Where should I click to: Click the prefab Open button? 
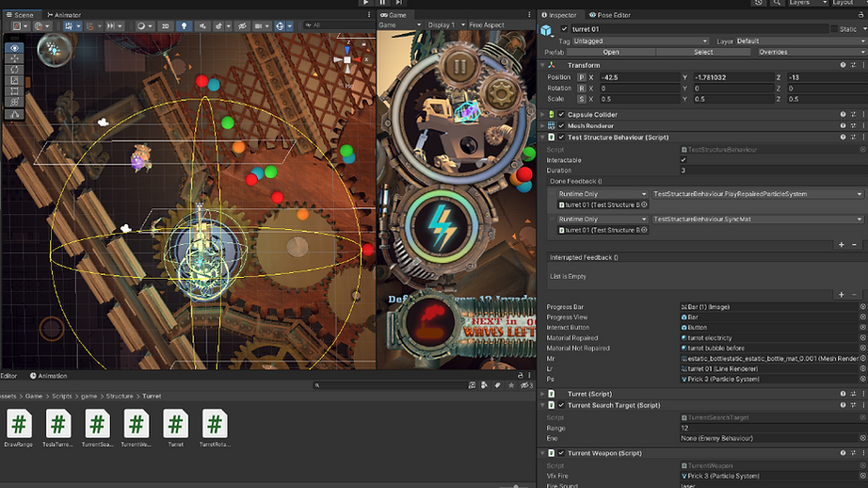(x=611, y=52)
